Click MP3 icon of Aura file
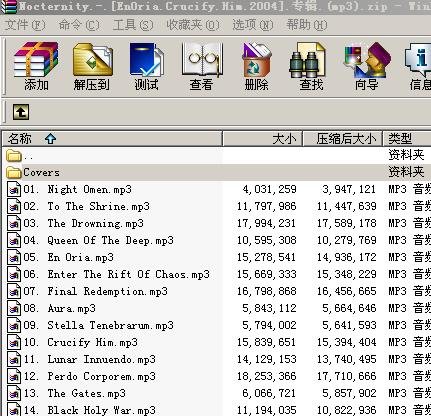 (14, 308)
